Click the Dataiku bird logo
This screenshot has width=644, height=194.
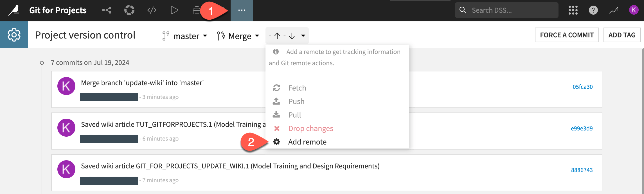tap(14, 11)
